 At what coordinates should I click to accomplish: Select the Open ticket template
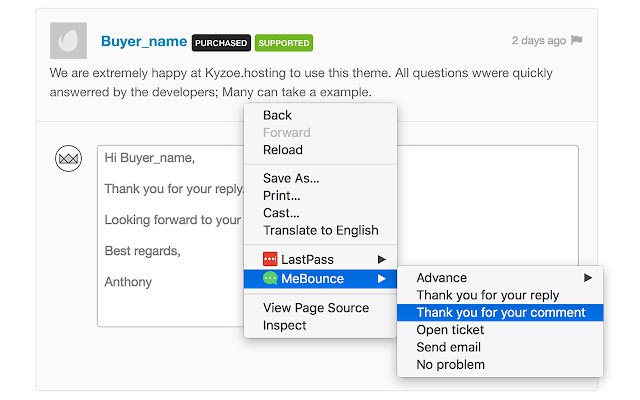click(x=500, y=330)
